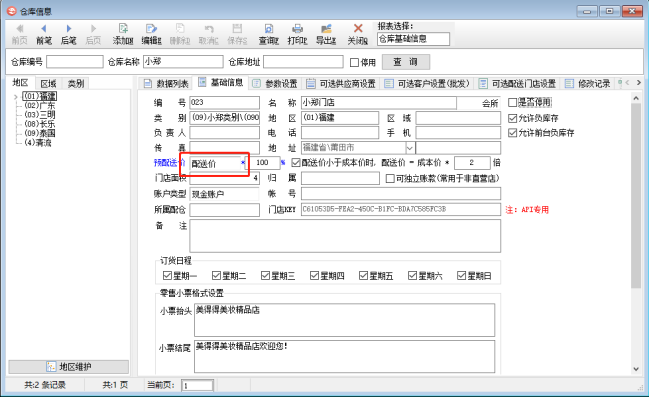Click the 仓库编号 input field
The height and width of the screenshot is (398, 650).
75,62
